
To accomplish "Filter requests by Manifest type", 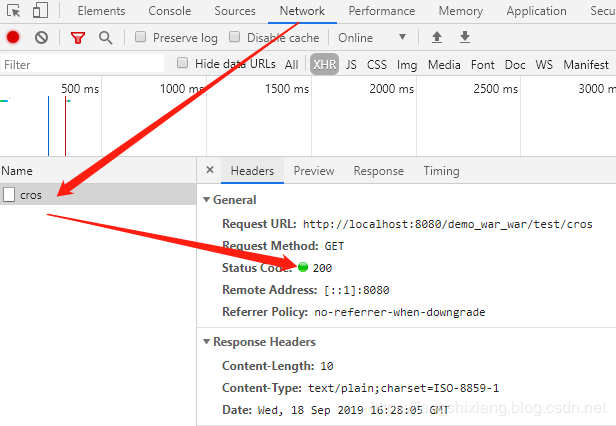I will tap(586, 64).
